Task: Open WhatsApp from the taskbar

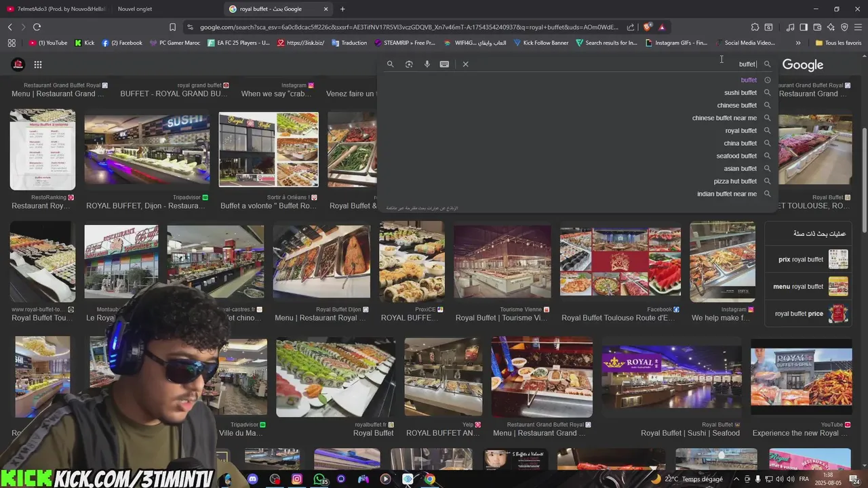Action: click(x=319, y=479)
